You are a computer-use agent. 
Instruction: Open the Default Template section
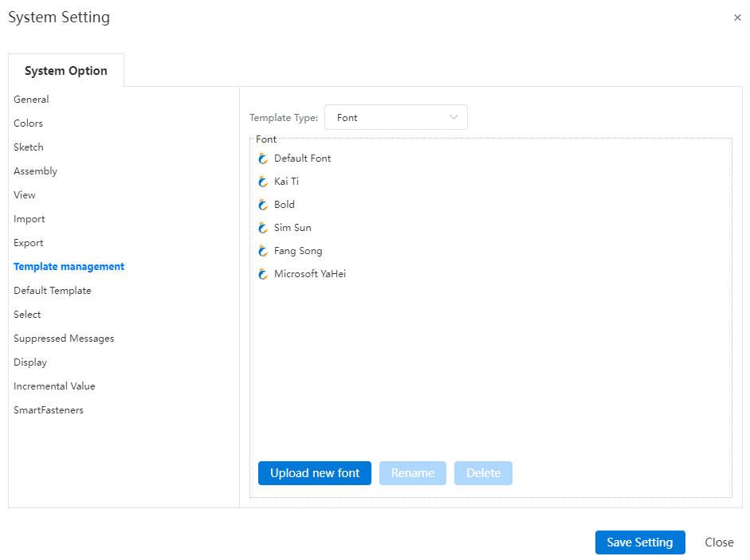(52, 291)
